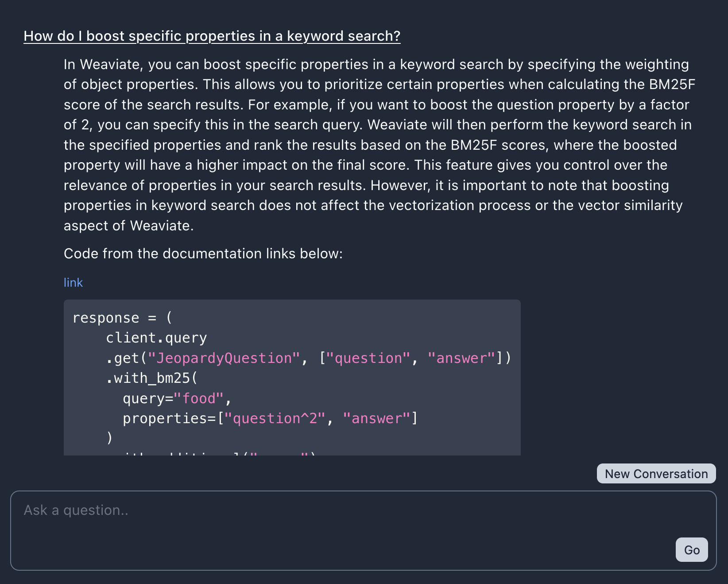Click the query="food" code line
728x584 pixels.
pos(177,398)
